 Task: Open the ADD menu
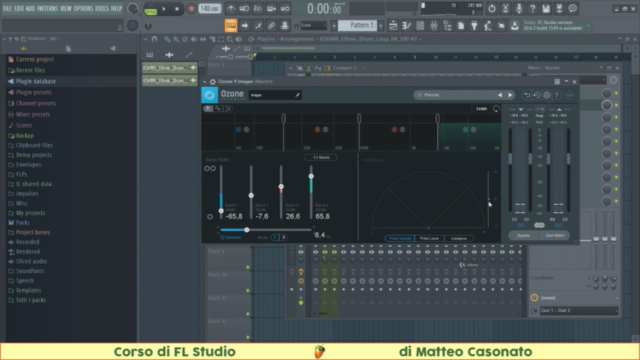pyautogui.click(x=30, y=9)
